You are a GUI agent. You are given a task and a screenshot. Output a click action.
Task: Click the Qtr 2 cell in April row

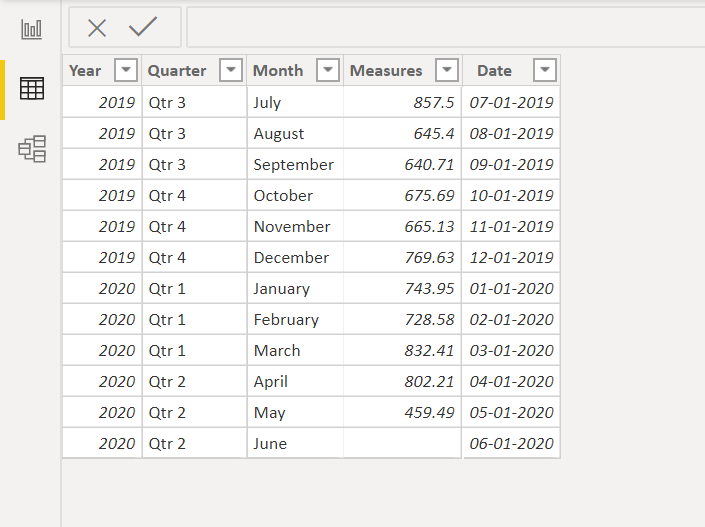[x=194, y=382]
